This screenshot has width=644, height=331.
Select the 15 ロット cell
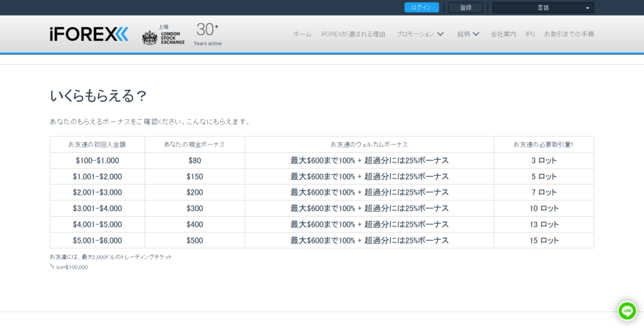544,241
